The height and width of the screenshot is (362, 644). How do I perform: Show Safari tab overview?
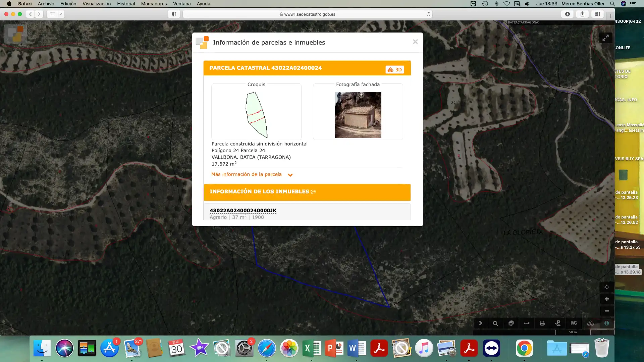click(598, 14)
